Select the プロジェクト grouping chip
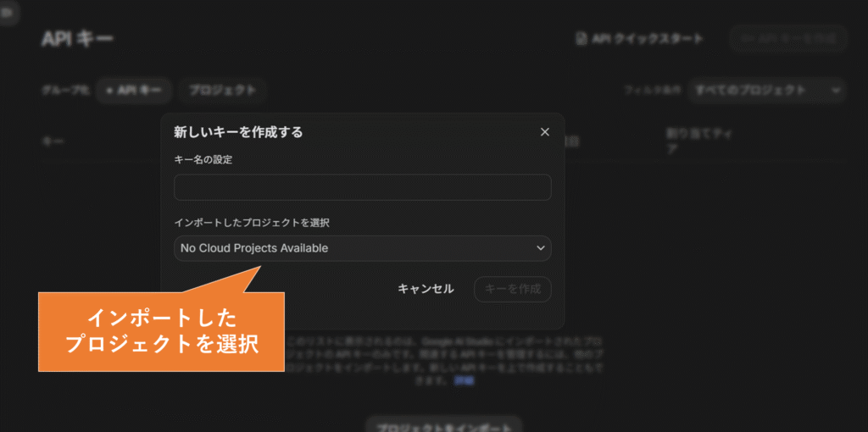Screen dimensions: 868x432 pyautogui.click(x=223, y=90)
